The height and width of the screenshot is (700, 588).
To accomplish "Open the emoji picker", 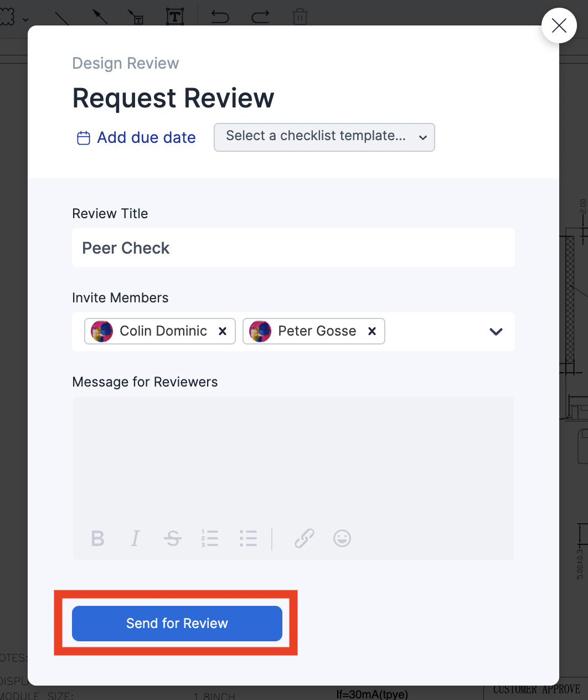I will coord(342,538).
